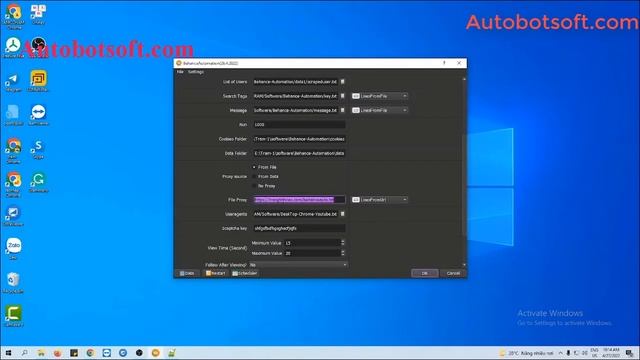Expand LinesFromFile dropdown for Search Tags
The height and width of the screenshot is (360, 640).
tap(380, 96)
